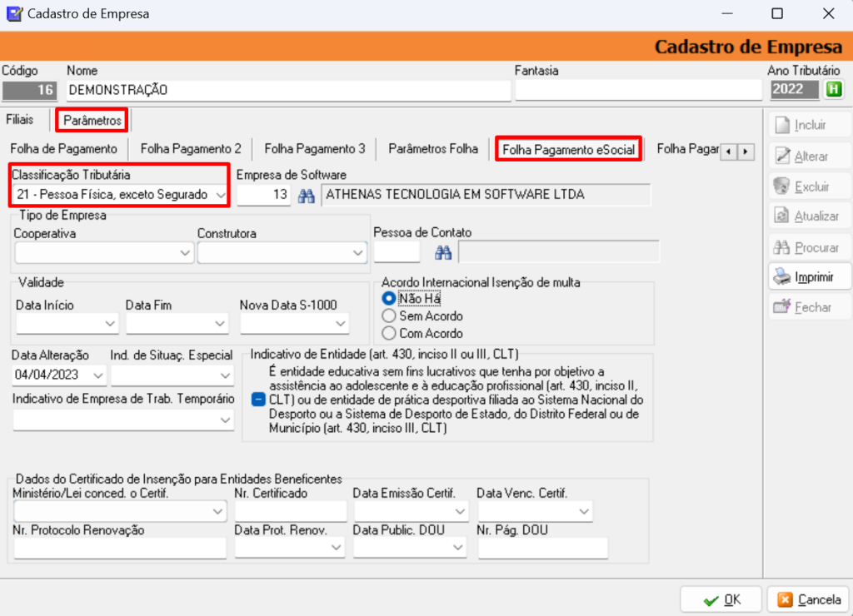Click the Ano Tributário field showing 2022

click(794, 90)
